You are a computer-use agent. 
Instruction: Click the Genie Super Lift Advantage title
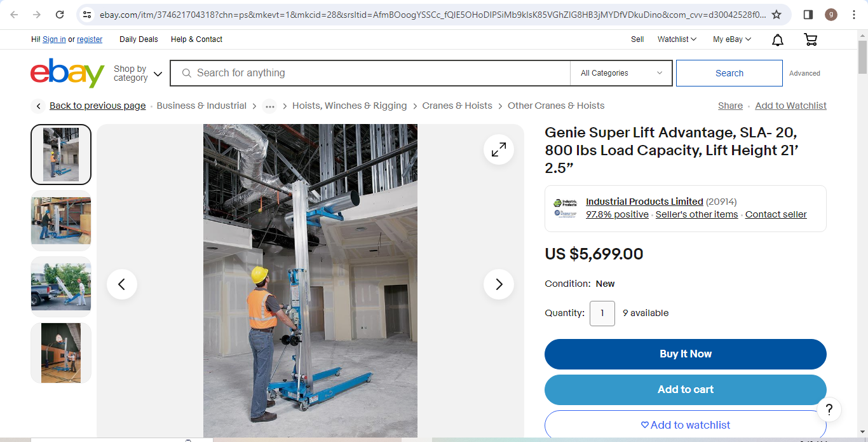click(x=671, y=151)
